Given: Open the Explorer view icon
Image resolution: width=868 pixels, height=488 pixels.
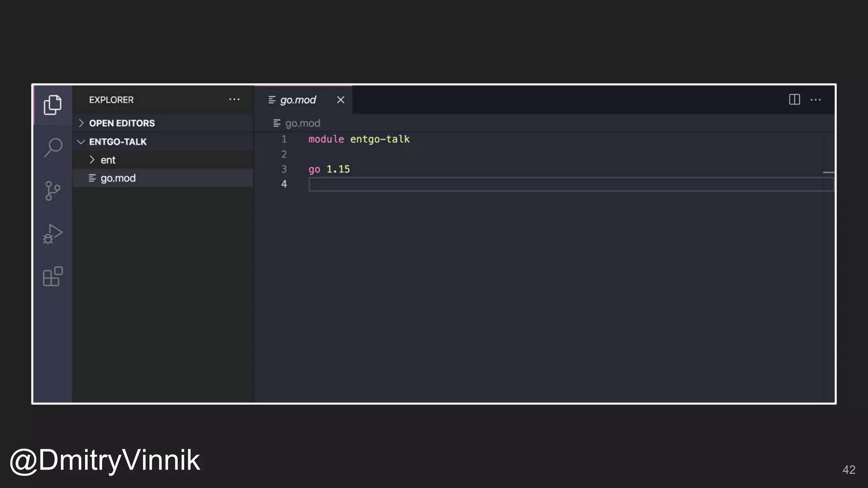Looking at the screenshot, I should click(53, 105).
